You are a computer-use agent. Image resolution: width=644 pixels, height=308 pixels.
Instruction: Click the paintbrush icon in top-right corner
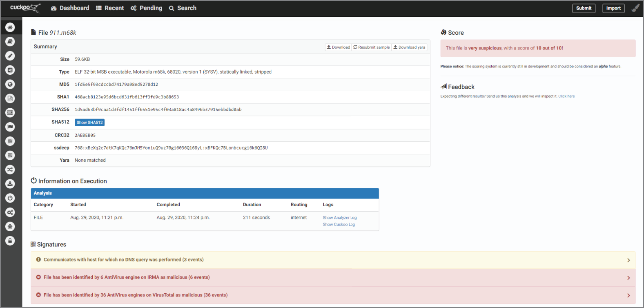pyautogui.click(x=635, y=8)
